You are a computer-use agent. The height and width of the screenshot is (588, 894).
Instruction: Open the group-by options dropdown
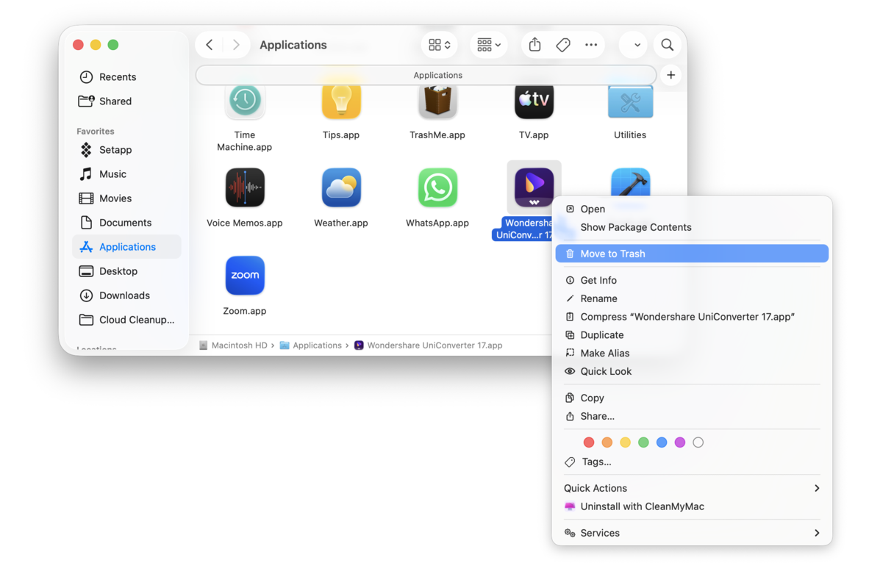(489, 45)
